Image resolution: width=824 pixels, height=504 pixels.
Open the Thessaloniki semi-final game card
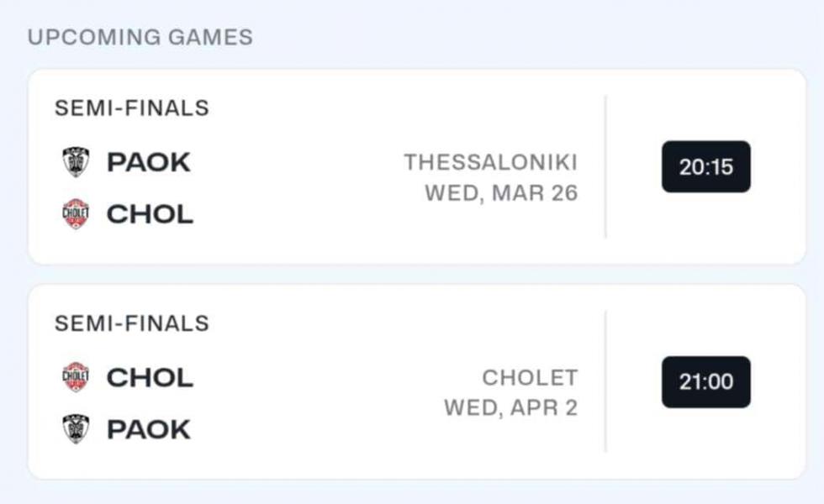417,166
